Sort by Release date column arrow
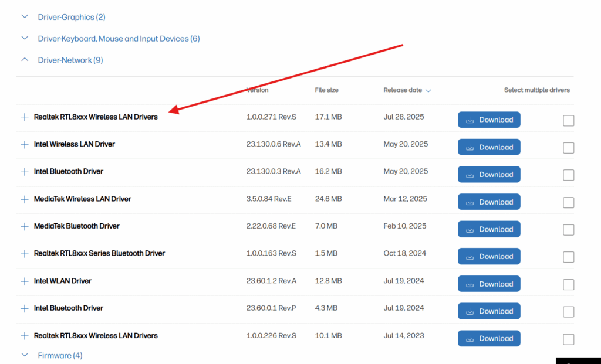Screen dimensions: 601x364 [x=428, y=91]
